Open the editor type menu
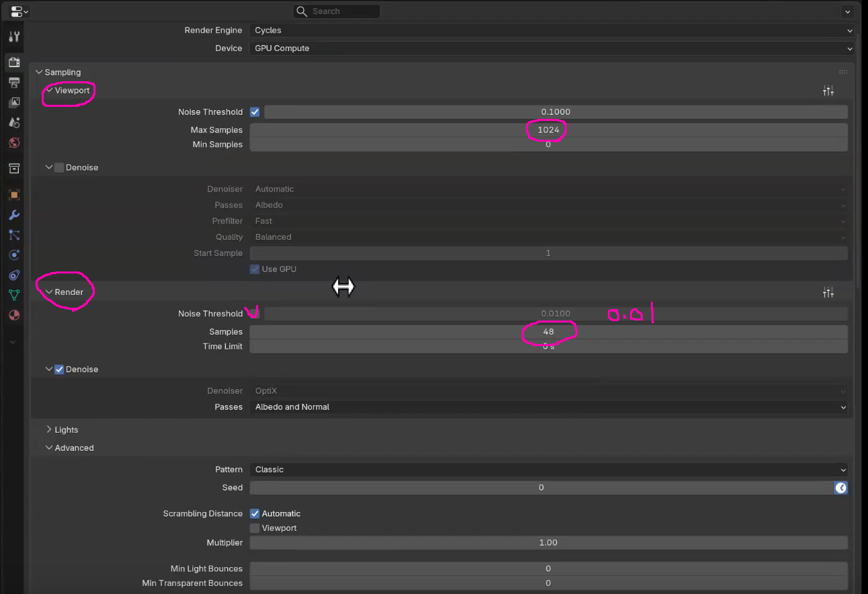Image resolution: width=868 pixels, height=594 pixels. [x=19, y=11]
